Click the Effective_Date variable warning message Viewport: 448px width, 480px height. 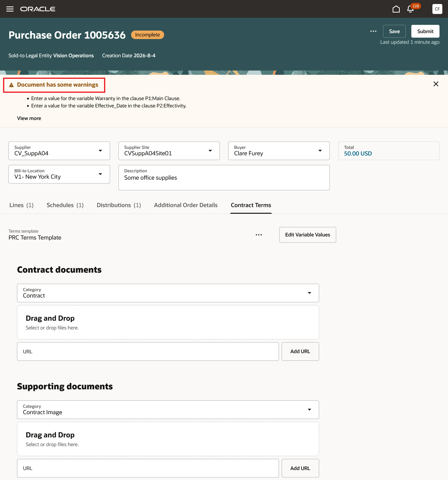(109, 106)
